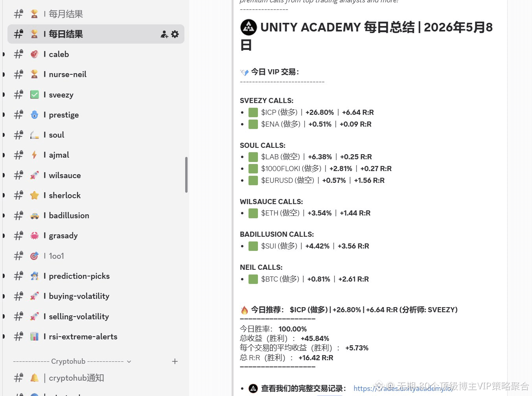The image size is (532, 396).
Task: Click the '今日推荐: $ICP (做多)' summary line
Action: point(349,310)
